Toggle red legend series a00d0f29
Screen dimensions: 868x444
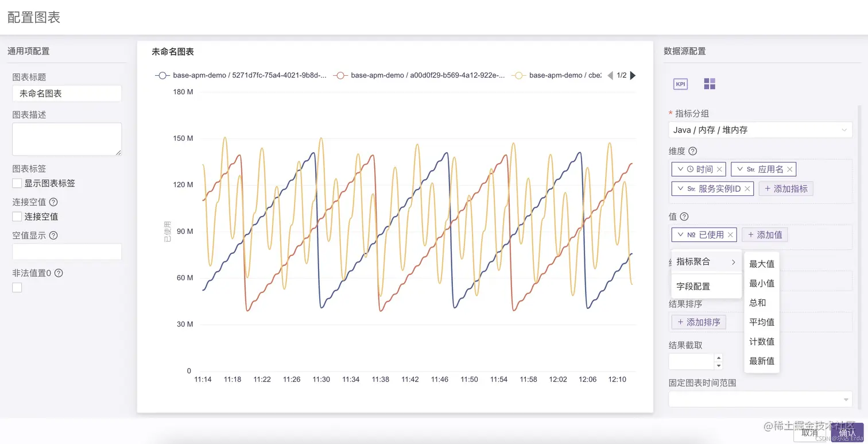click(x=420, y=75)
